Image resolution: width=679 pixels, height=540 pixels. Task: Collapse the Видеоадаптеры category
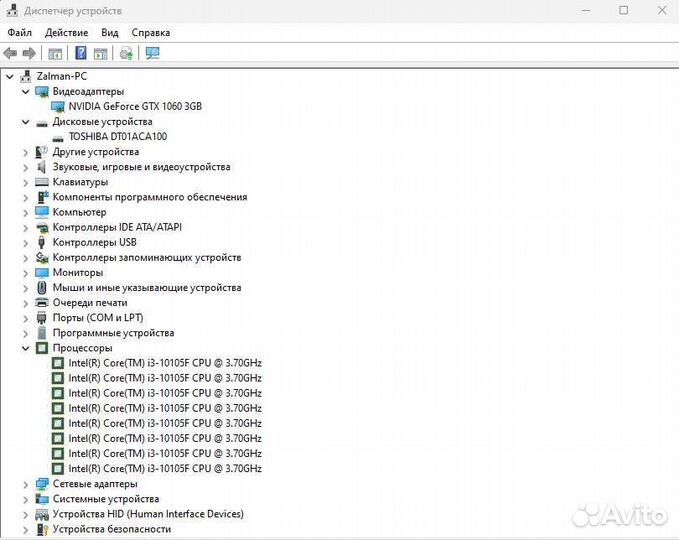point(26,91)
